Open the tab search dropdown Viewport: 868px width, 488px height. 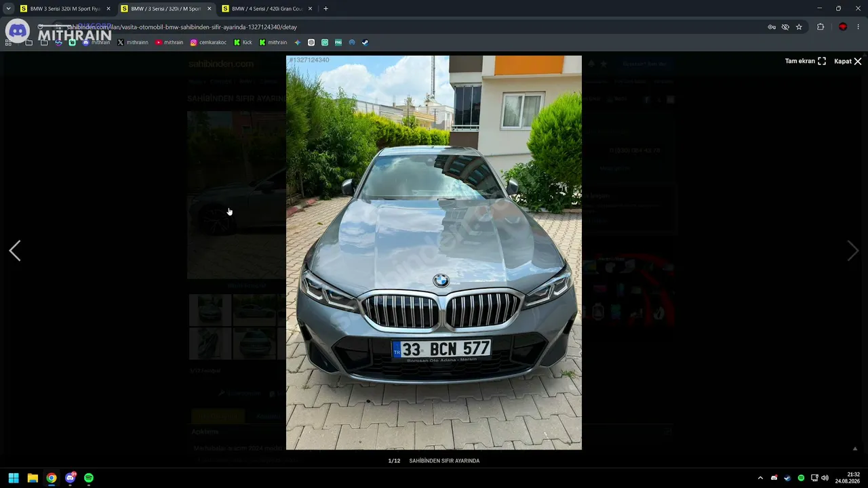(8, 9)
